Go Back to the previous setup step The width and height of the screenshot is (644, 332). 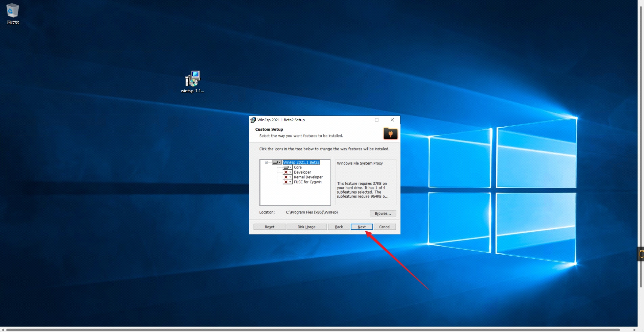(339, 227)
